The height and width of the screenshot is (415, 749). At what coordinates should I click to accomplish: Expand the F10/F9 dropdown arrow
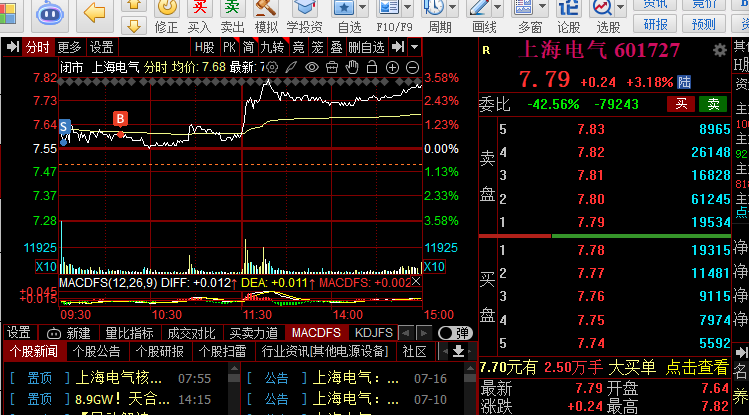407,7
